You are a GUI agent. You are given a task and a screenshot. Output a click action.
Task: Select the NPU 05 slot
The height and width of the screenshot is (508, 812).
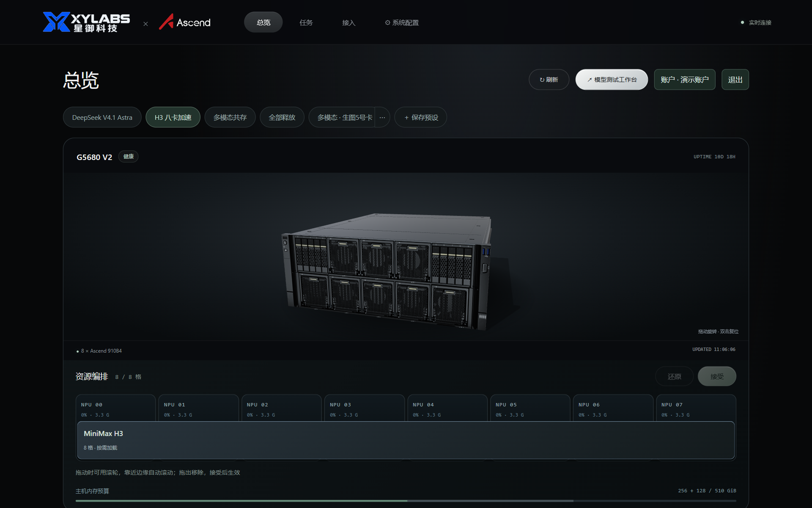[x=530, y=409]
